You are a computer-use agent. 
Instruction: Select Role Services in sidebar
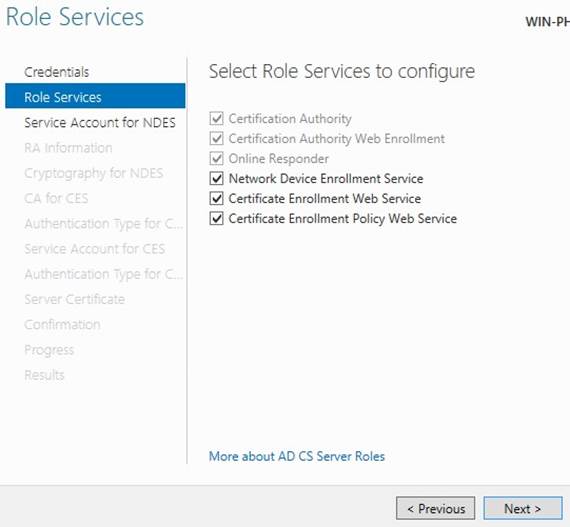(x=95, y=97)
